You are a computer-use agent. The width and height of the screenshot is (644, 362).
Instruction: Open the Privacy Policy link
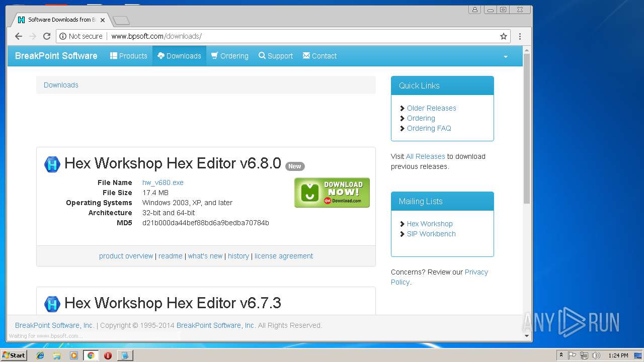point(476,272)
